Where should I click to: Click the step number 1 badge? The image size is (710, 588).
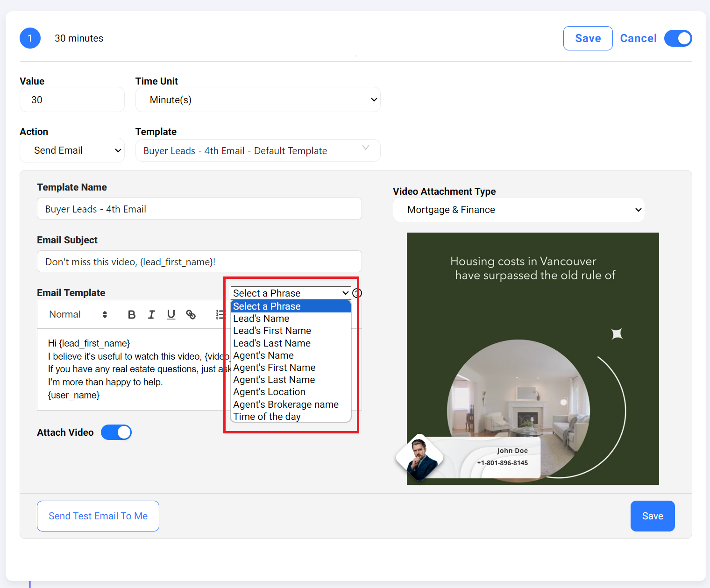[30, 38]
